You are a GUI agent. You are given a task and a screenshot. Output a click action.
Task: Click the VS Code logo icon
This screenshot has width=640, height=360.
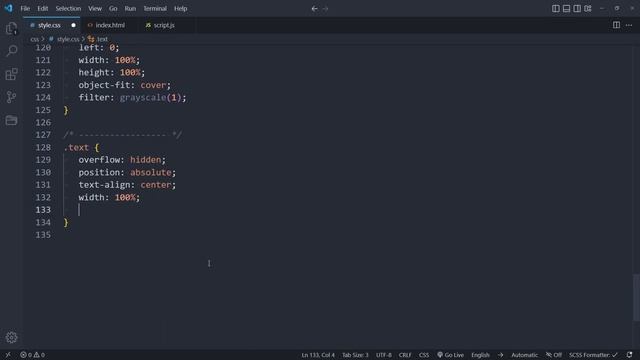pos(8,8)
